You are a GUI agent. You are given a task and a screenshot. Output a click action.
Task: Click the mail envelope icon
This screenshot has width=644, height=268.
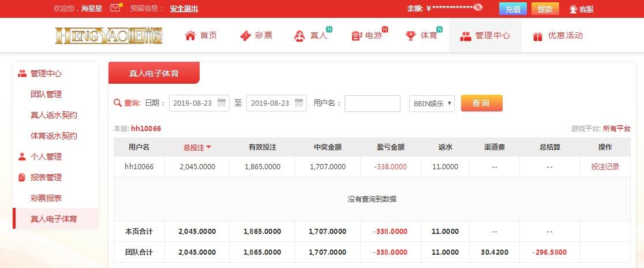(x=116, y=8)
